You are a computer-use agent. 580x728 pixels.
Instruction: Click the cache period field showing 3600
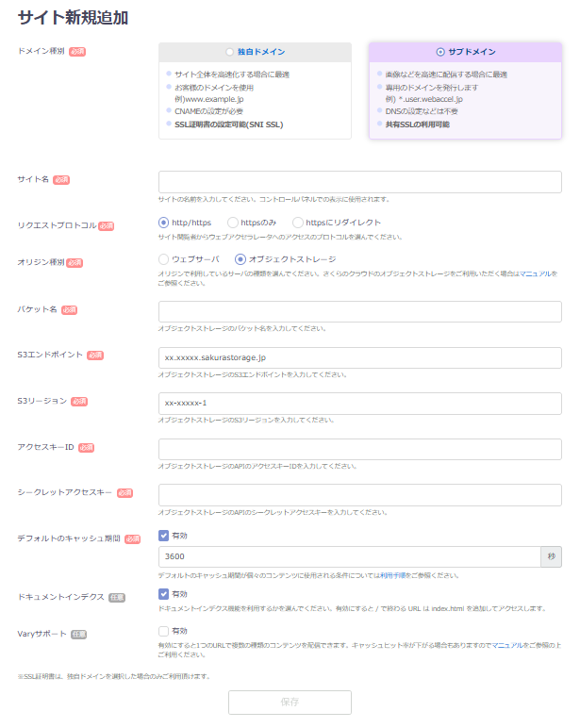click(348, 557)
